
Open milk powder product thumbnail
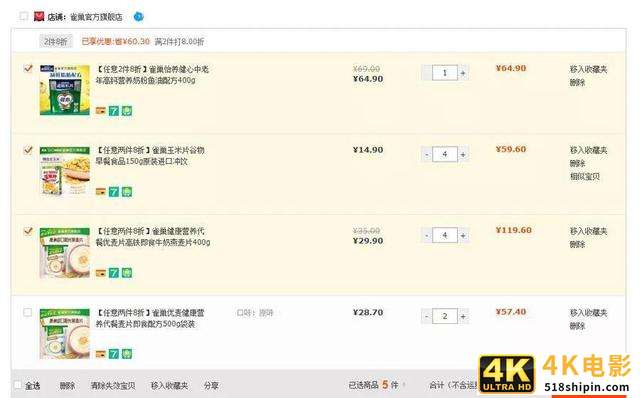tap(64, 90)
